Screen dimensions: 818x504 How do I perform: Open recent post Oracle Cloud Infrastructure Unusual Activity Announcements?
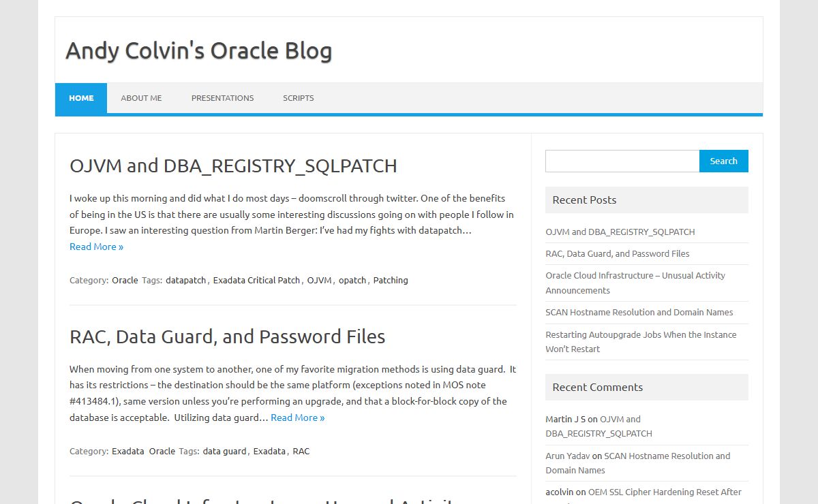coord(635,283)
